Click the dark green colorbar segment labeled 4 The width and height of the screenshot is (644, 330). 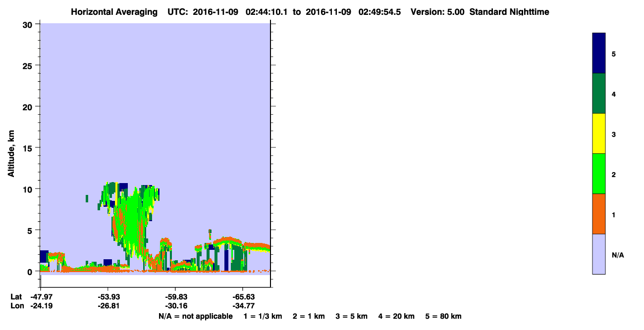click(599, 94)
